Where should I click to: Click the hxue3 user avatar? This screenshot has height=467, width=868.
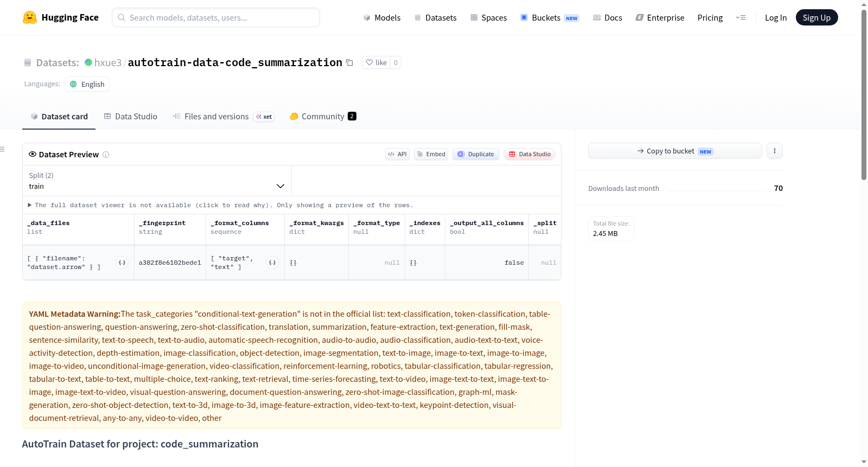(x=88, y=62)
